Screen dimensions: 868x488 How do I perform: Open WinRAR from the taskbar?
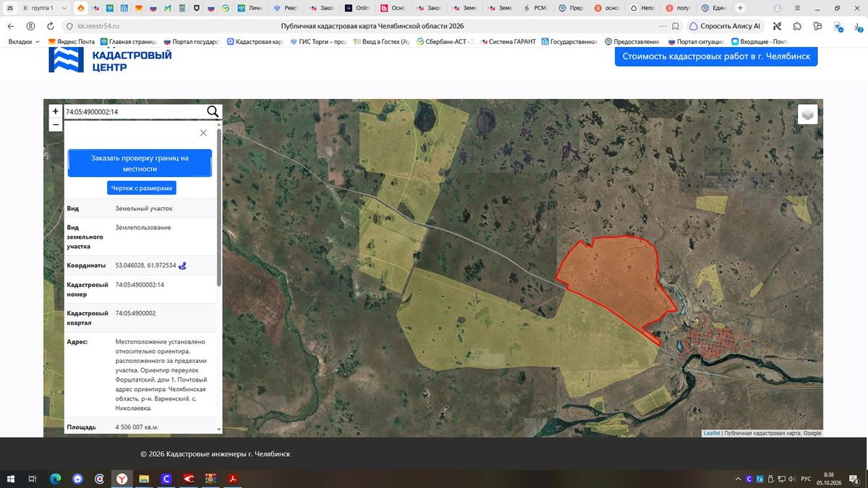pos(211,479)
